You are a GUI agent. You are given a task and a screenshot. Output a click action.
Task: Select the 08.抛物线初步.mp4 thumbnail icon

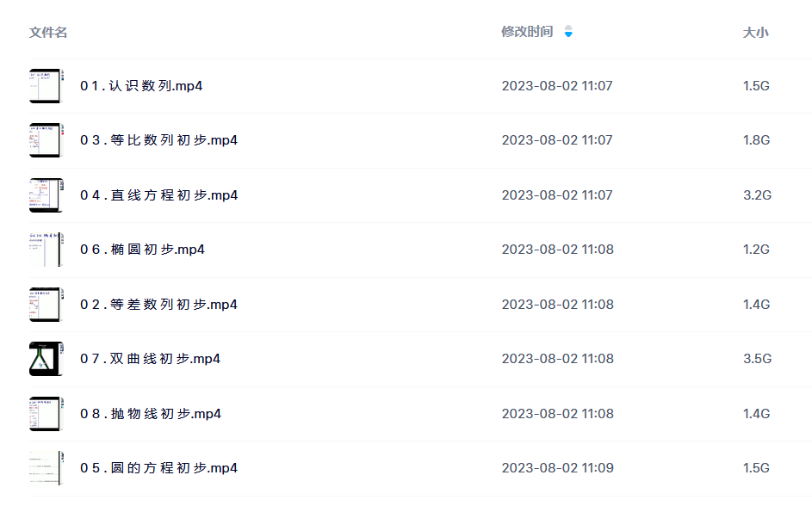(x=46, y=413)
